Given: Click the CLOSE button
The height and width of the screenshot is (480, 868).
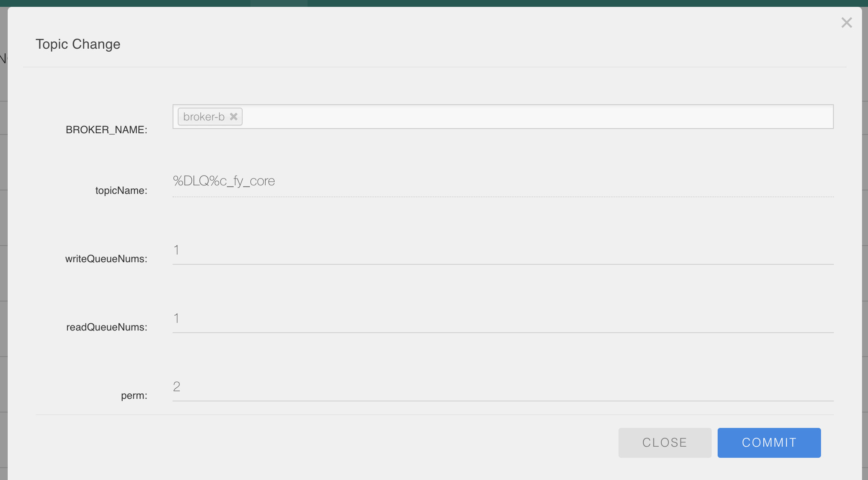Looking at the screenshot, I should pos(665,443).
